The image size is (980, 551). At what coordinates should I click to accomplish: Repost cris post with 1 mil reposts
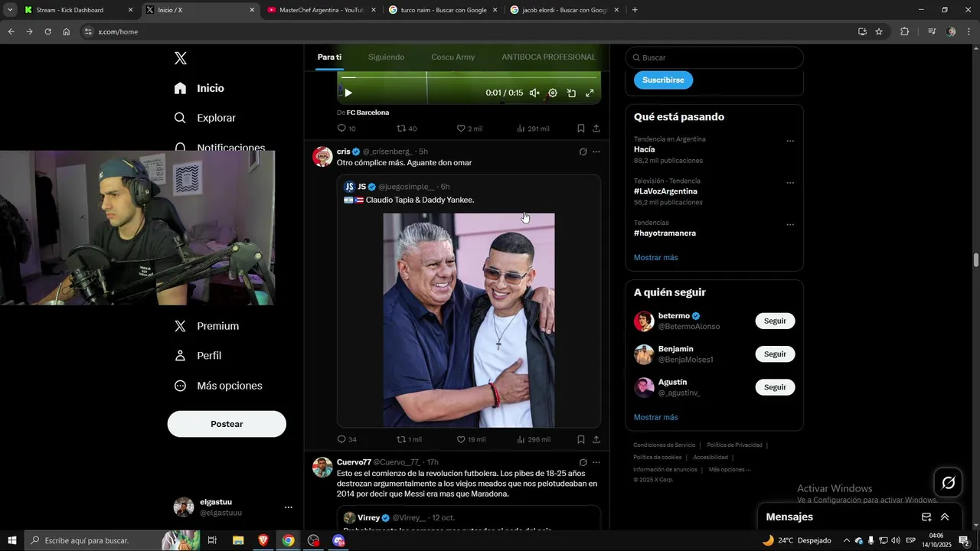pyautogui.click(x=409, y=439)
